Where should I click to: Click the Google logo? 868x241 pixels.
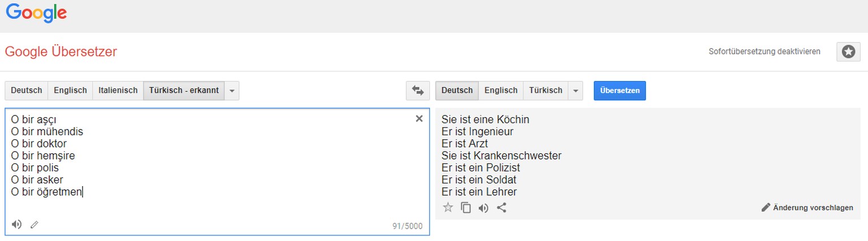(x=36, y=13)
